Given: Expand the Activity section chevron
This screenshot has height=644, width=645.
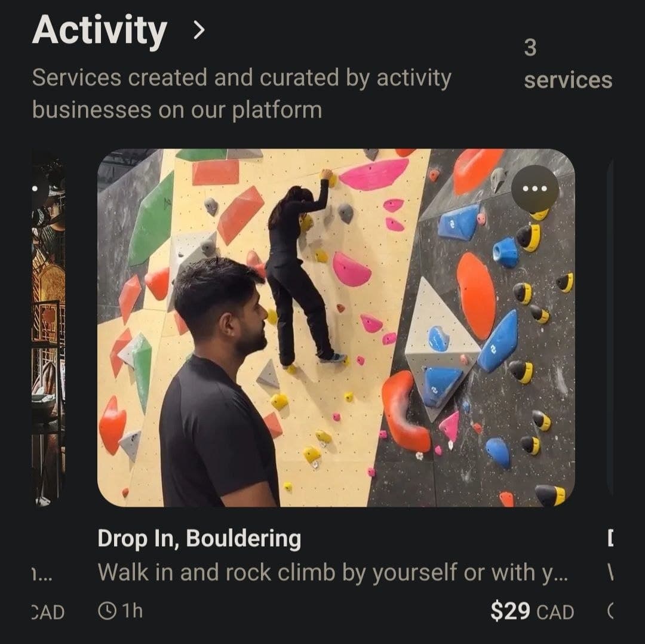Looking at the screenshot, I should (x=199, y=31).
